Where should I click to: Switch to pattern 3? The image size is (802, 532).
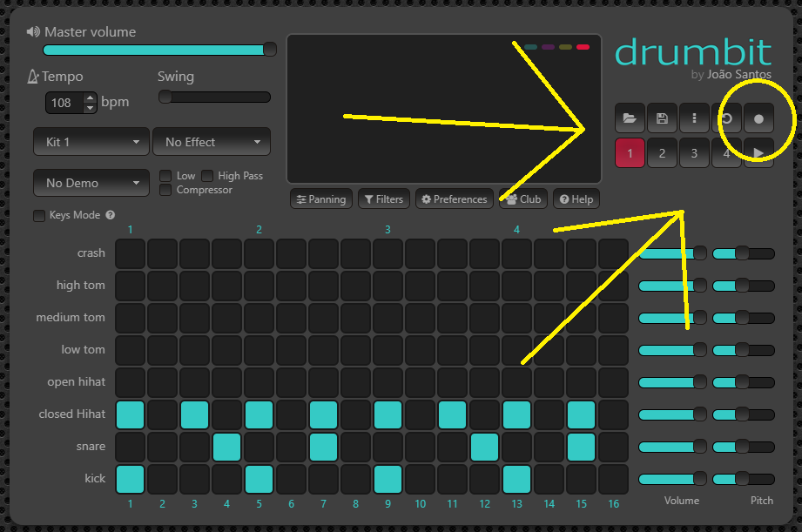(694, 153)
